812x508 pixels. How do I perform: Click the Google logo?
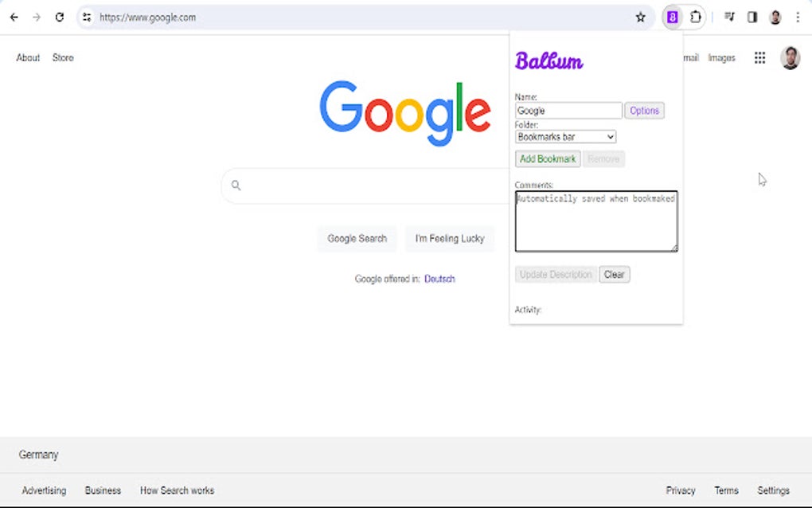(x=405, y=113)
